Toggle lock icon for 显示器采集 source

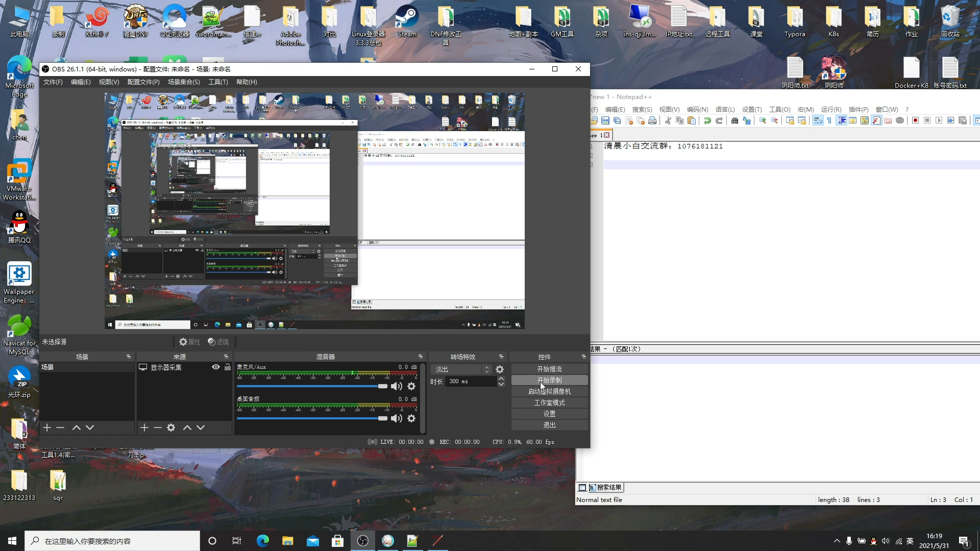pos(228,367)
